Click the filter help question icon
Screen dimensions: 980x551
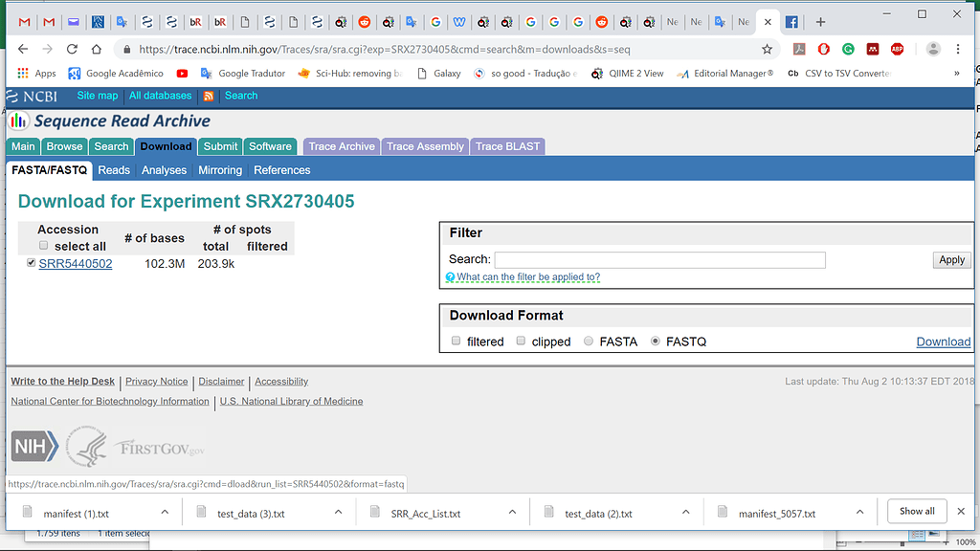[450, 276]
